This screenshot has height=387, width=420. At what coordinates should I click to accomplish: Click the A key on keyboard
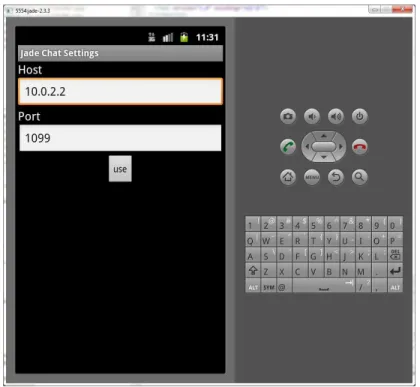[x=253, y=255]
